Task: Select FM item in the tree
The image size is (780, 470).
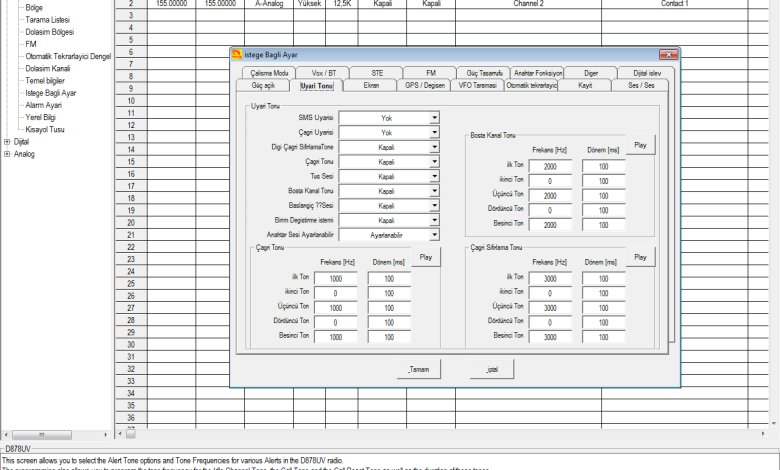Action: (x=31, y=44)
